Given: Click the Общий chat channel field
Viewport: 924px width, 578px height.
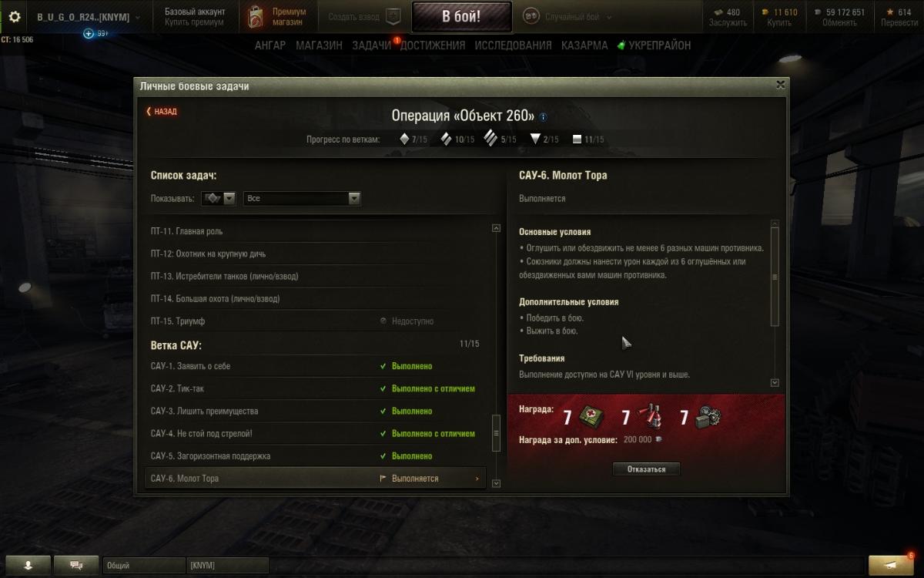Looking at the screenshot, I should 144,566.
